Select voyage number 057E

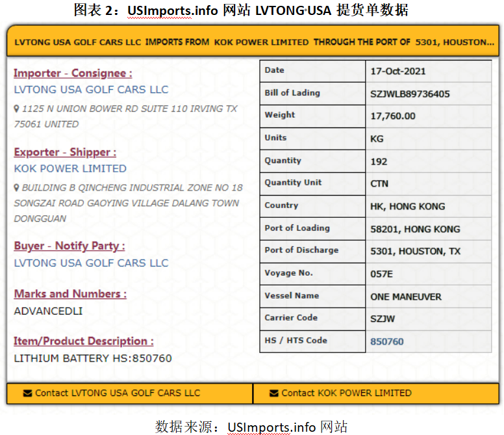click(381, 274)
